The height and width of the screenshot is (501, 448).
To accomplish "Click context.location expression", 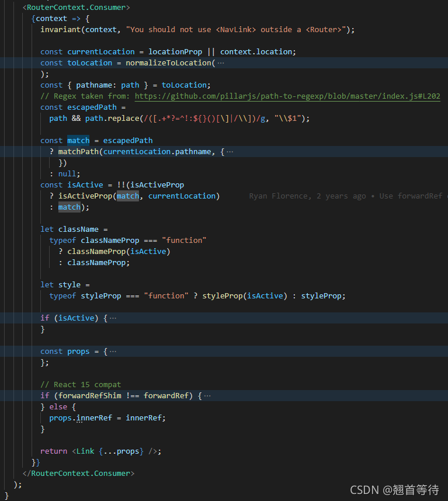I will click(x=257, y=52).
